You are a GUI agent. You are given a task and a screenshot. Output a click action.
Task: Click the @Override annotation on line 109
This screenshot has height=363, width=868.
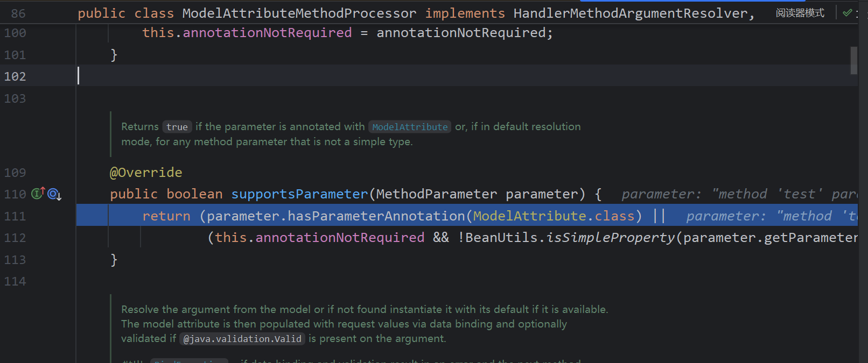[x=146, y=173]
